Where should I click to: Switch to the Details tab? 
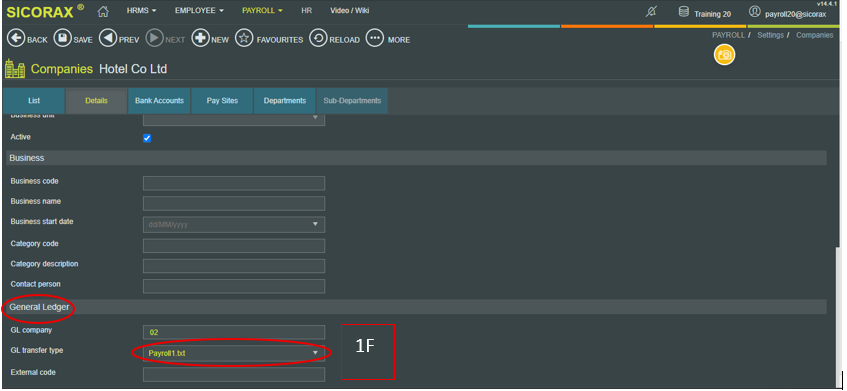pos(96,101)
